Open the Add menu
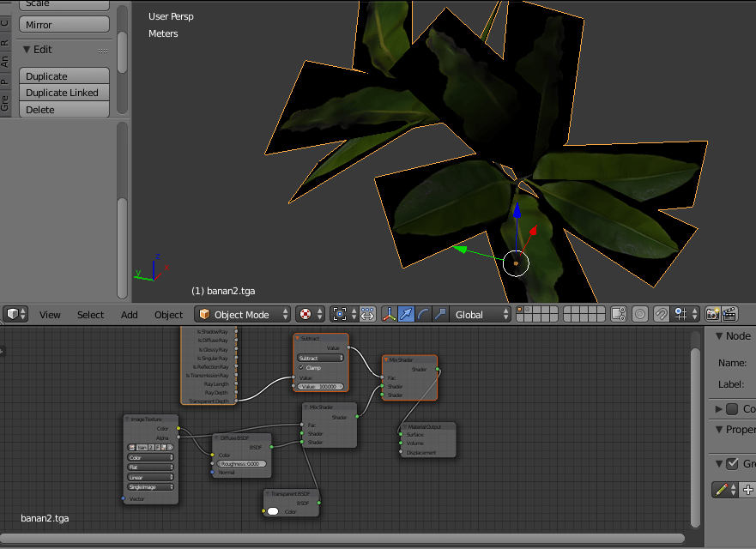Image resolution: width=756 pixels, height=549 pixels. pos(130,315)
